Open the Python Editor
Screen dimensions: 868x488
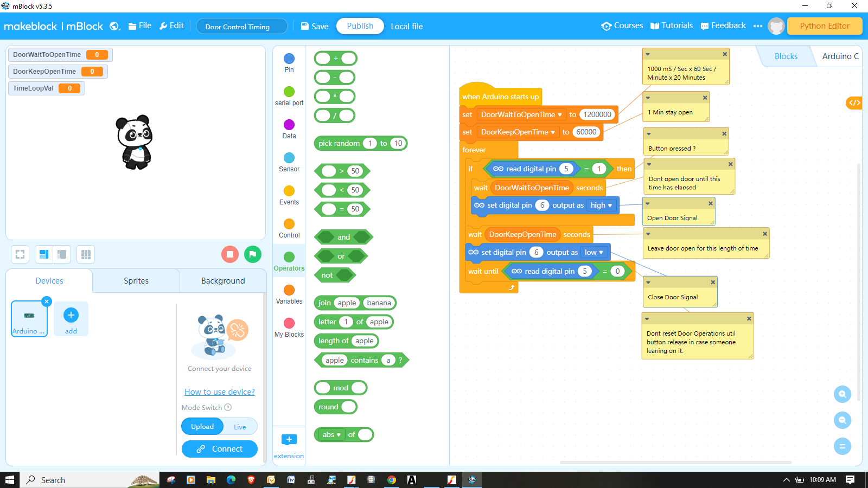coord(825,26)
